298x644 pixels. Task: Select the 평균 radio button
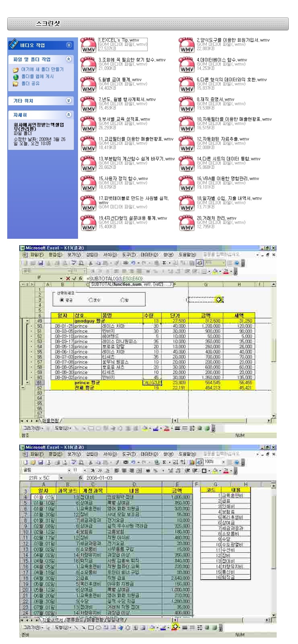(x=62, y=300)
